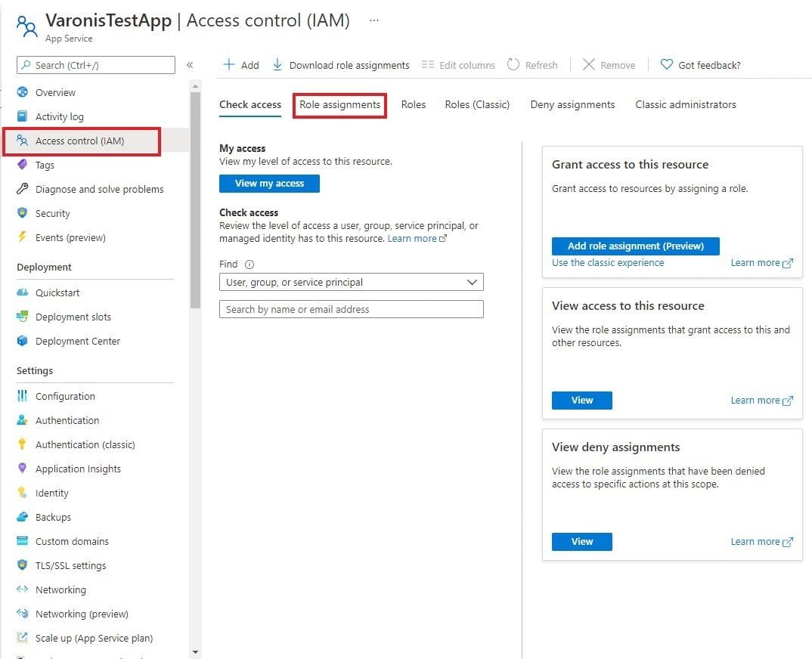The image size is (812, 659).
Task: Click View button under View deny assignments
Action: click(x=582, y=542)
